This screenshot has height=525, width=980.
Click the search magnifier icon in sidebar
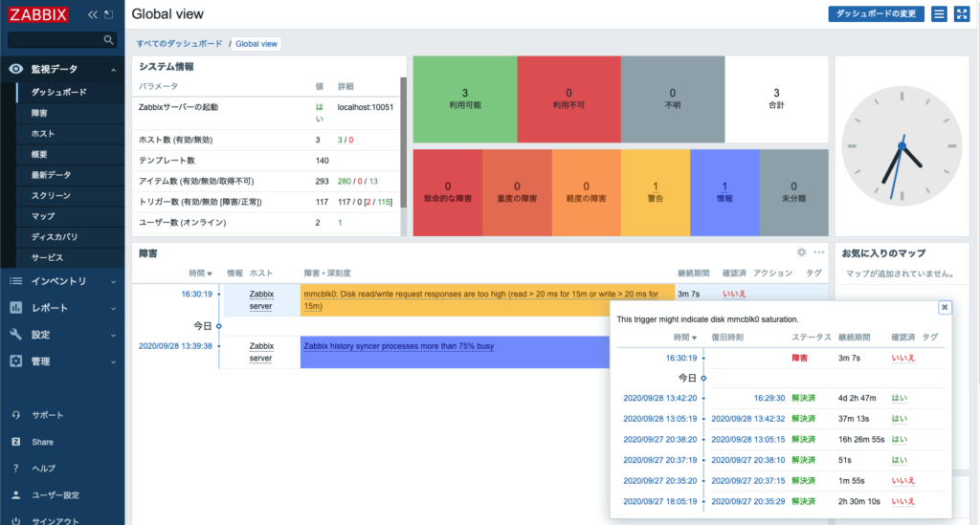tap(109, 40)
